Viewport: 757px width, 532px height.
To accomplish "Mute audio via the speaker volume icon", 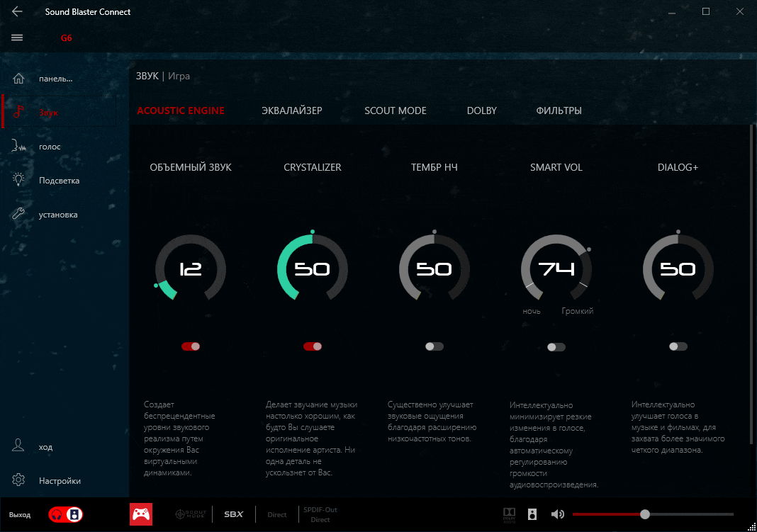I will point(558,514).
